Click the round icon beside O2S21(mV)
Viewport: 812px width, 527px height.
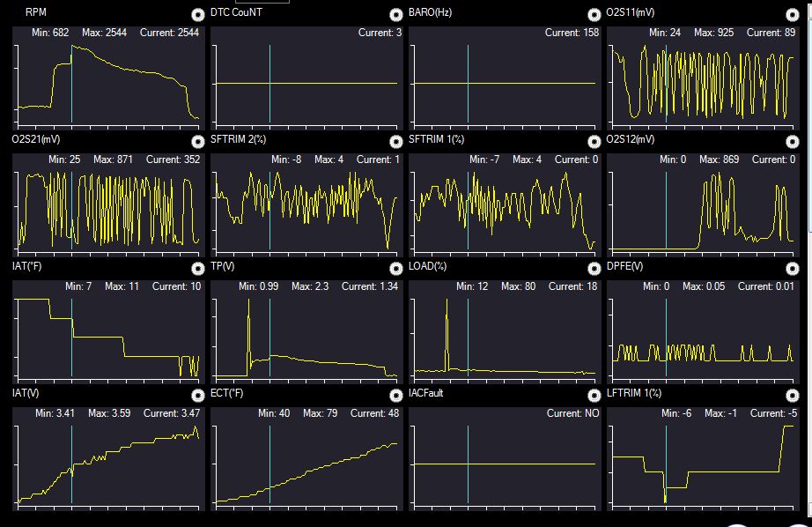(x=197, y=142)
